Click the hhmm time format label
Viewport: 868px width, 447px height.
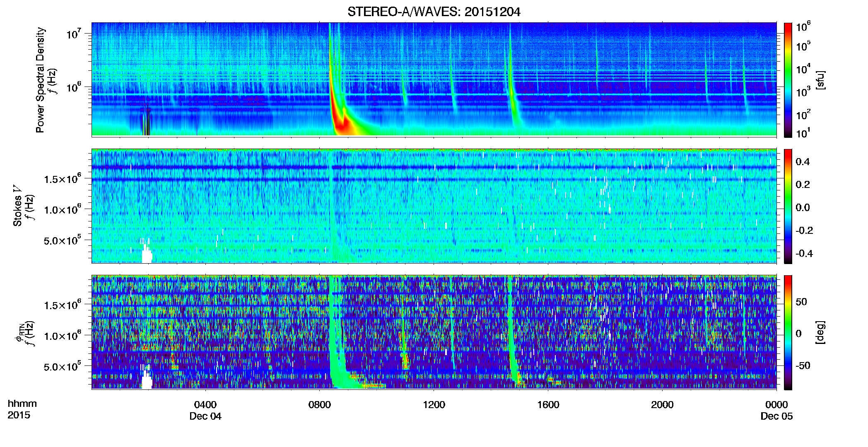point(22,404)
